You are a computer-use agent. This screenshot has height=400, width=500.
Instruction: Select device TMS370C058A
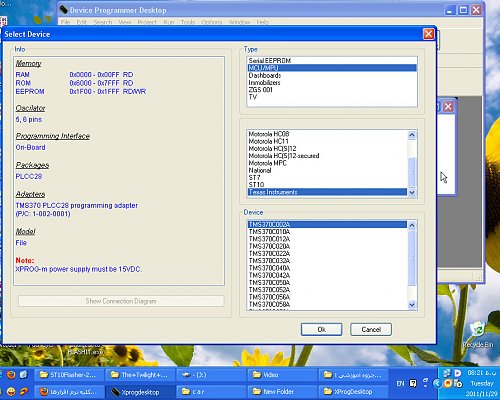pos(328,304)
